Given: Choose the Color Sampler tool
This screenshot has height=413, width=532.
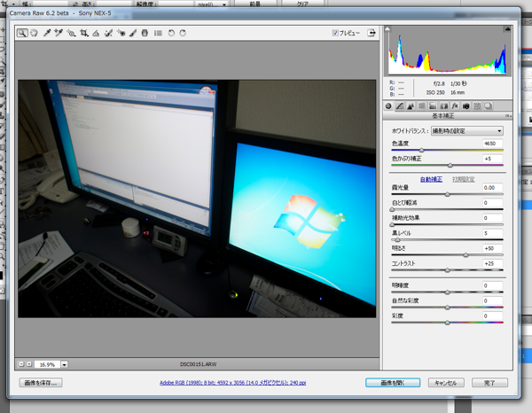Looking at the screenshot, I should tap(59, 33).
